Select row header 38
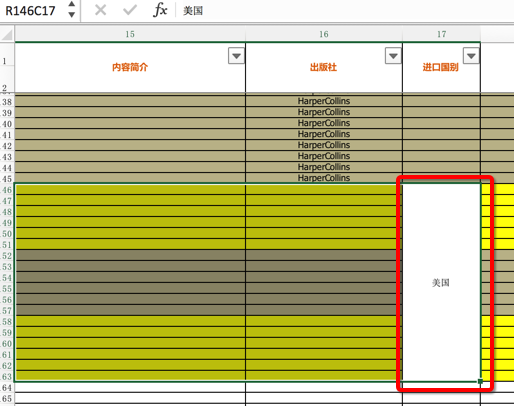The image size is (514, 406). click(x=7, y=102)
